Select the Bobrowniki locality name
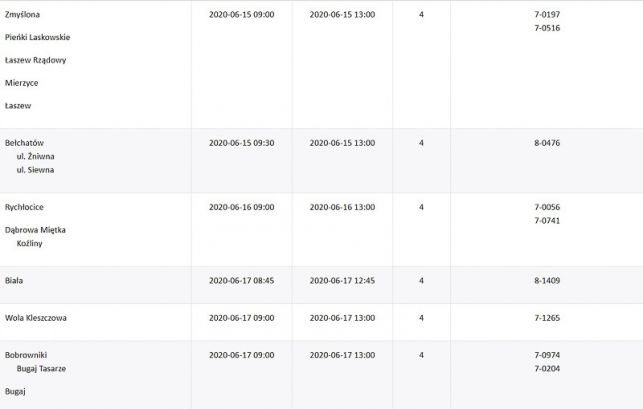The height and width of the screenshot is (409, 643). click(26, 355)
